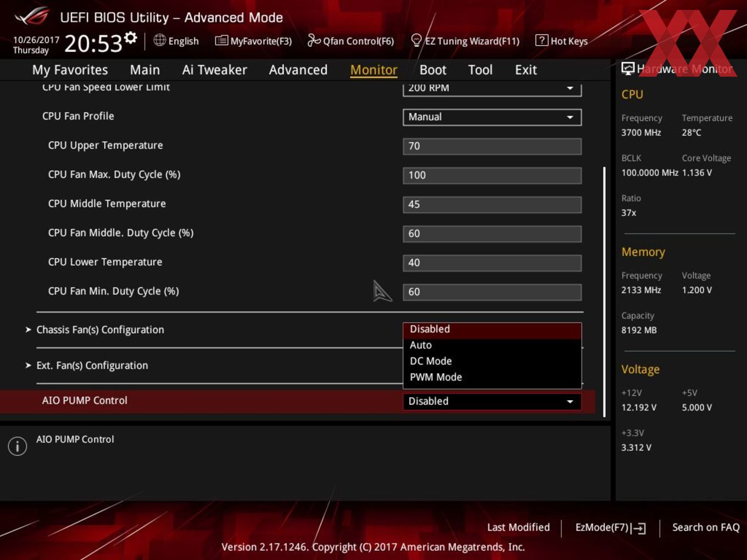
Task: Open the Exit tab
Action: tap(526, 70)
